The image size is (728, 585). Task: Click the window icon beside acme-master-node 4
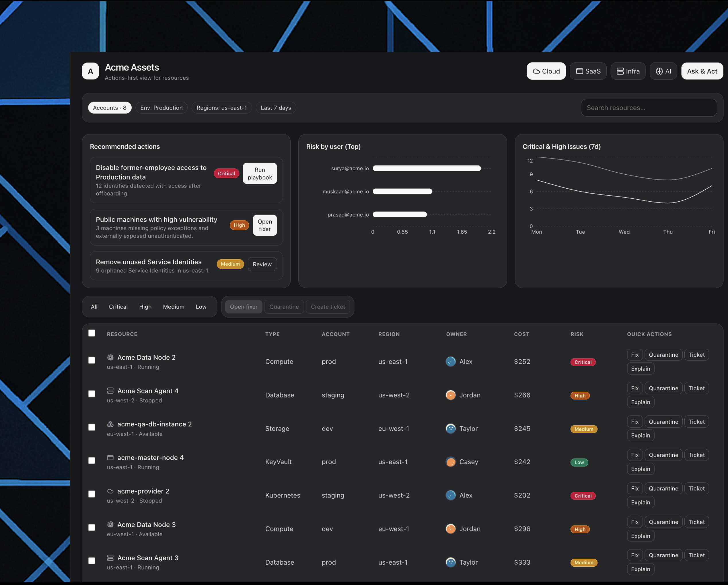point(110,457)
